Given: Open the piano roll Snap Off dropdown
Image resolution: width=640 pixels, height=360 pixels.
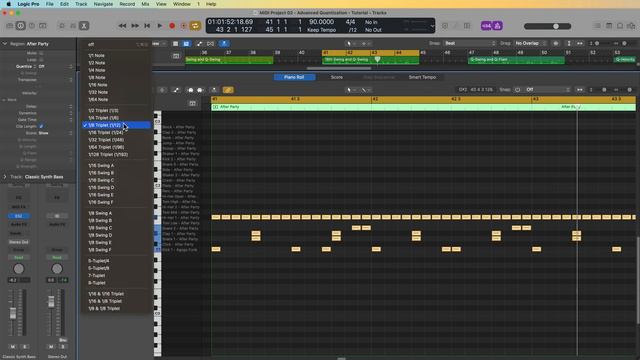Looking at the screenshot, I should click(x=547, y=90).
